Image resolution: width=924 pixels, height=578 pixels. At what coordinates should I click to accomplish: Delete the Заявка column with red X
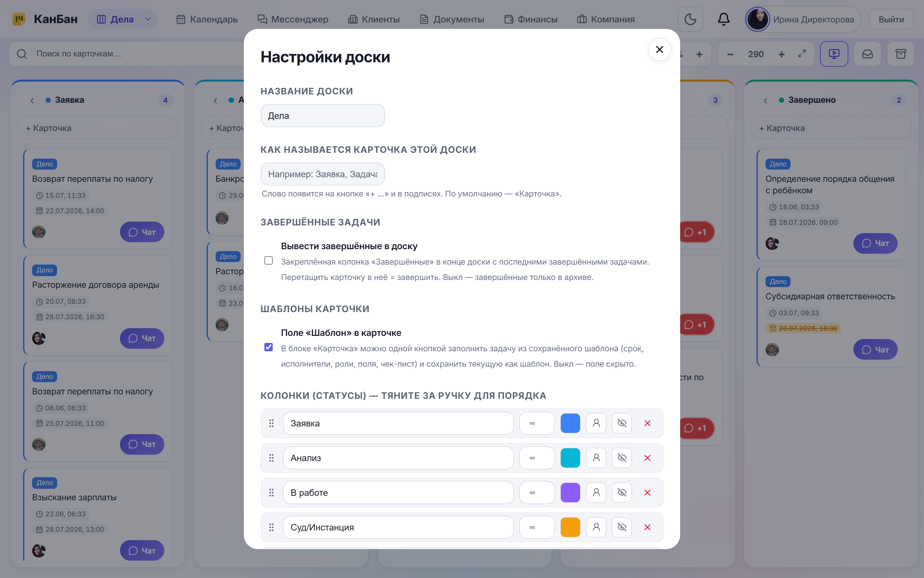pyautogui.click(x=647, y=423)
